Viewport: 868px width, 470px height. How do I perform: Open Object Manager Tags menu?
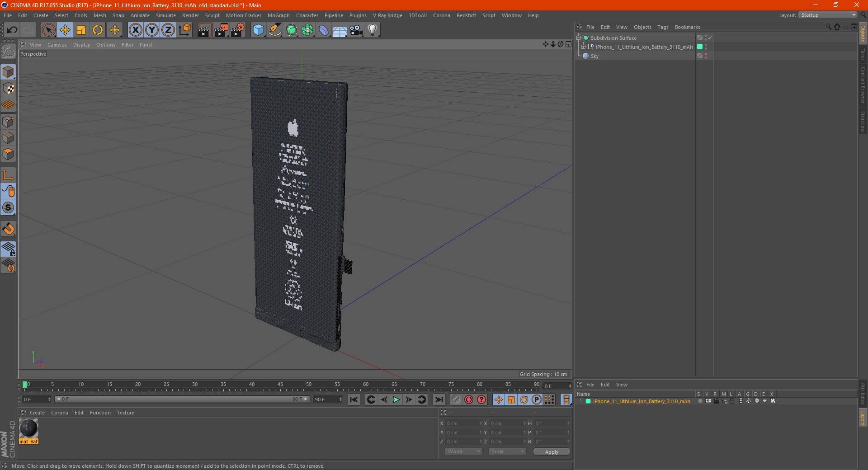[x=663, y=27]
